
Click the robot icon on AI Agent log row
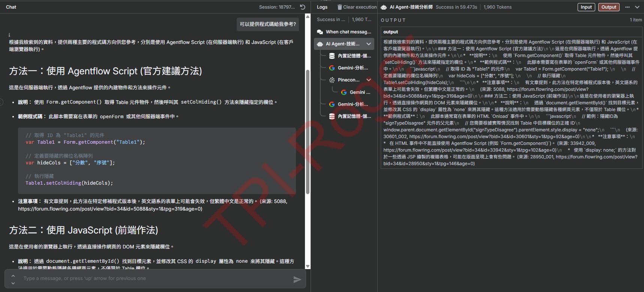(320, 44)
